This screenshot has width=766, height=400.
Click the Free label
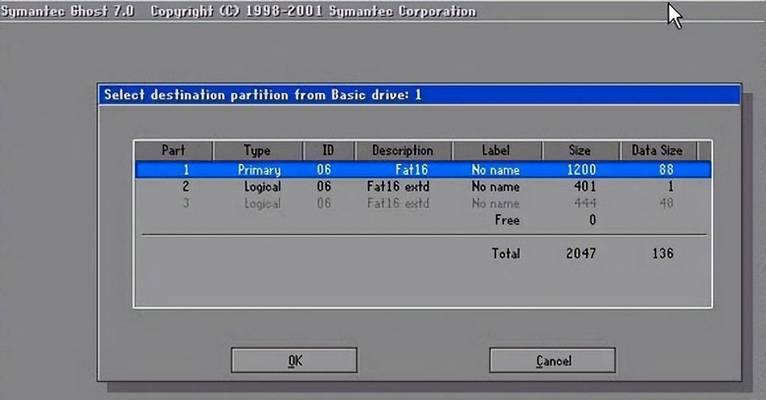coord(507,220)
